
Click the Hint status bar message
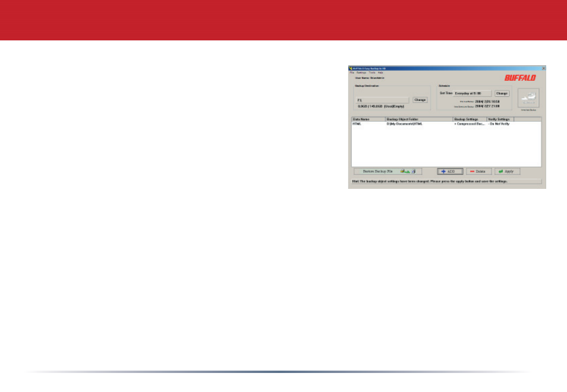[446, 181]
